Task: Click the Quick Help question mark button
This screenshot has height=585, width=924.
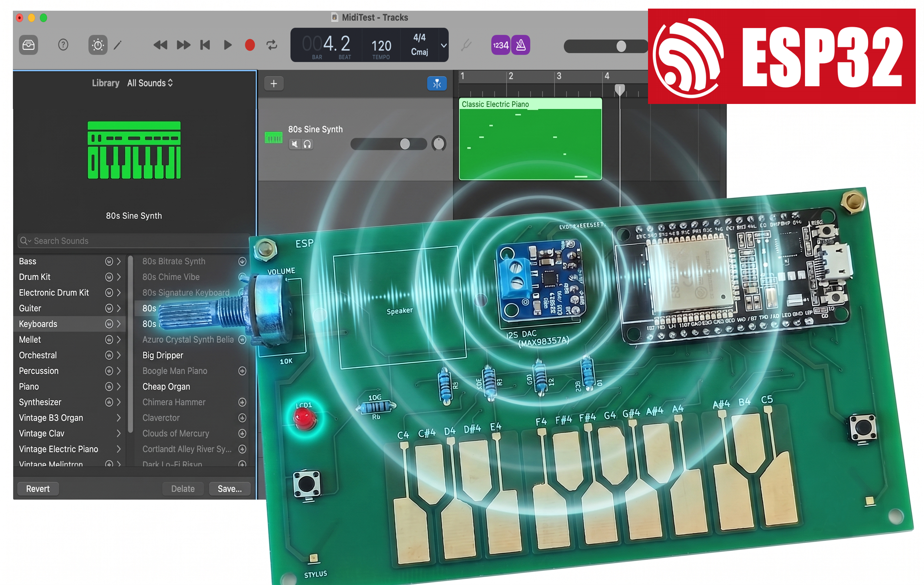Action: pyautogui.click(x=63, y=45)
